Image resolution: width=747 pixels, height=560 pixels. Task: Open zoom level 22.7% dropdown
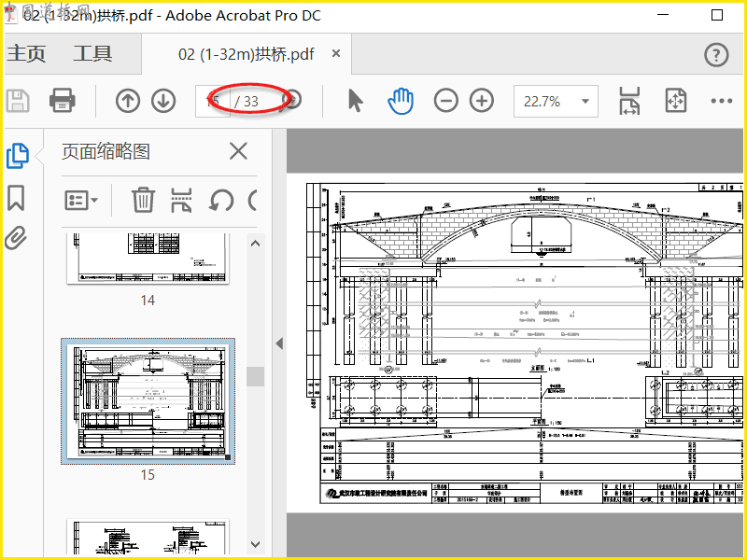click(556, 101)
